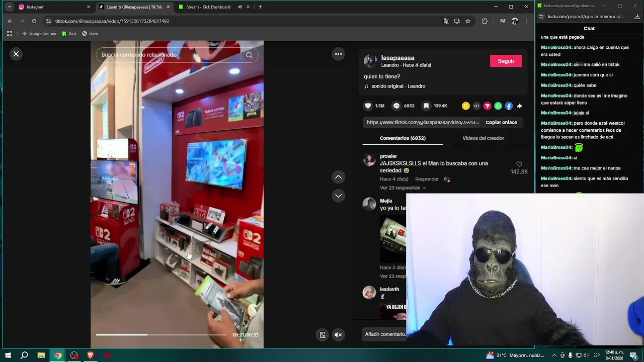Open more share options arrow
The height and width of the screenshot is (362, 644).
coord(519,106)
